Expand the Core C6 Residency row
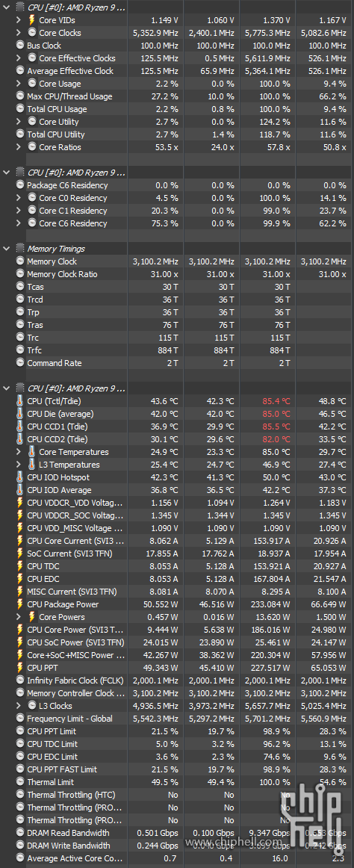 click(x=19, y=223)
